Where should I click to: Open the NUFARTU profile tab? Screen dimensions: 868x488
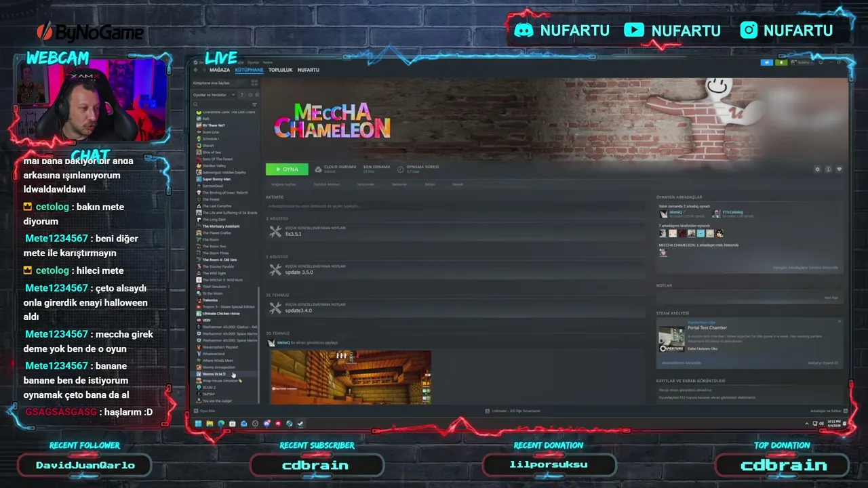click(x=309, y=70)
